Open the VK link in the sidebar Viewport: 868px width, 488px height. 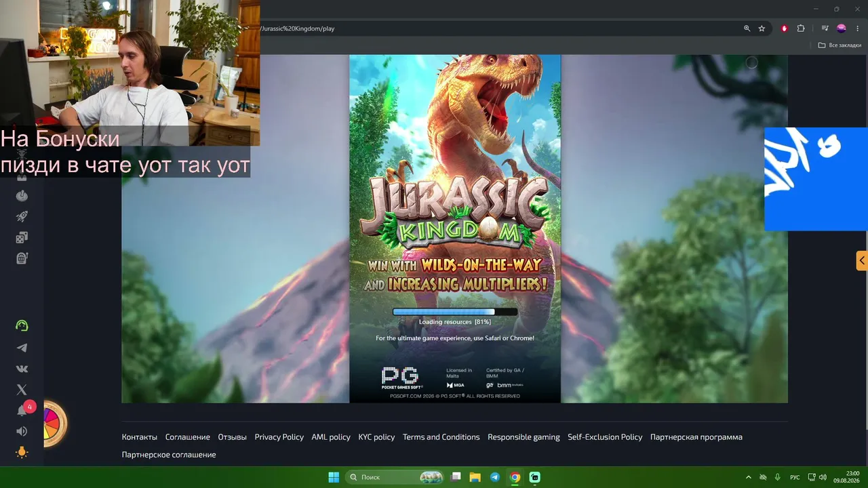[x=22, y=369]
